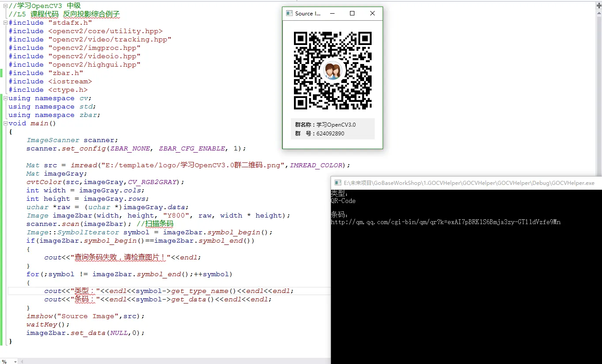This screenshot has width=602, height=364.
Task: Click the using namespace std line
Action: 53,106
